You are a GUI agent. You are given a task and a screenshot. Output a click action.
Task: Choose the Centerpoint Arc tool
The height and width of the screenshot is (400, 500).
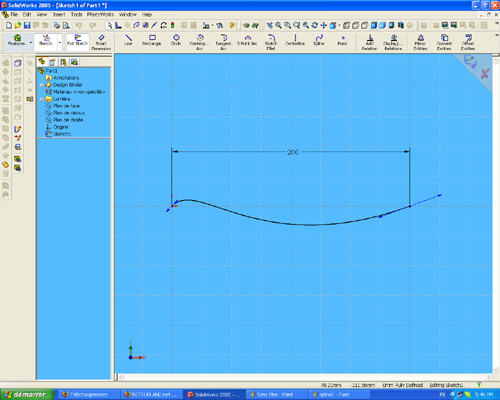pos(199,42)
